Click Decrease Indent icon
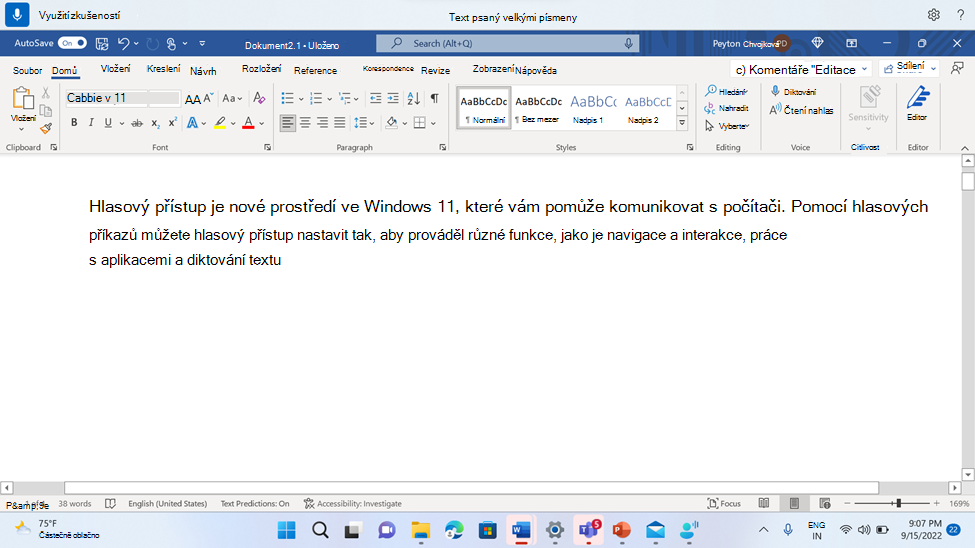The height and width of the screenshot is (548, 975). pos(376,98)
